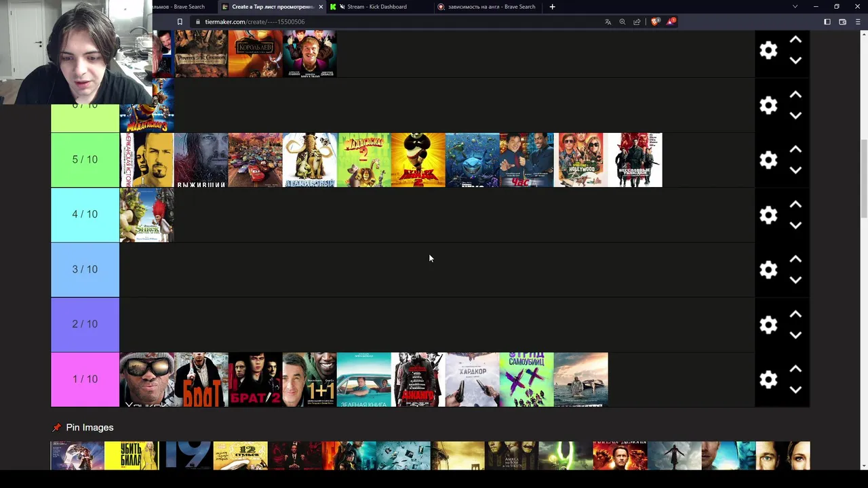Click the translate page icon
868x488 pixels.
(608, 22)
